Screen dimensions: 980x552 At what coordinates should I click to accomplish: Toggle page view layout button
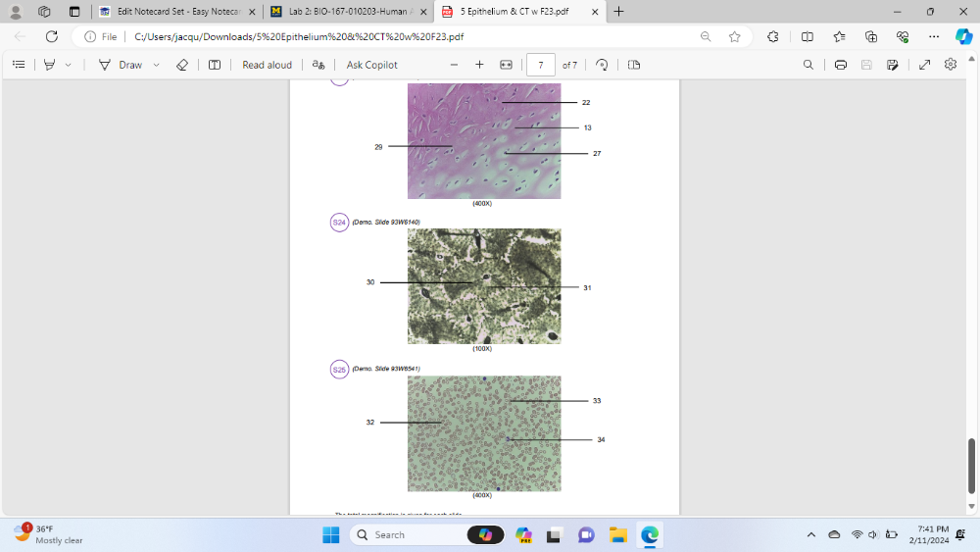coord(634,65)
